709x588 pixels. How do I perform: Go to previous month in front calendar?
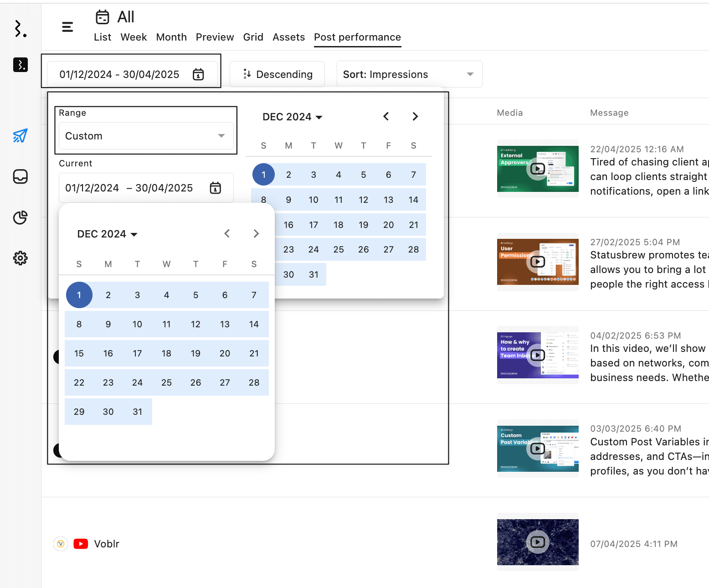(227, 234)
